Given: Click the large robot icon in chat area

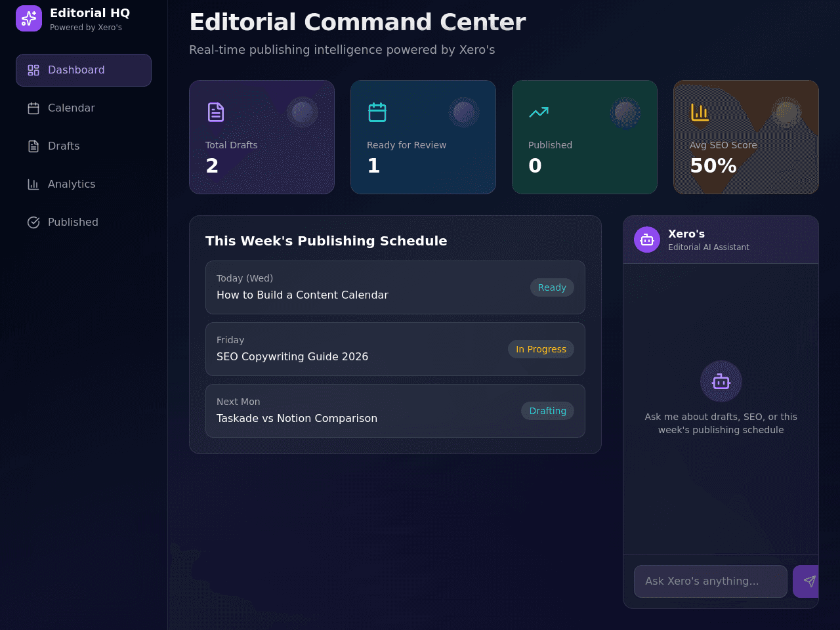Looking at the screenshot, I should 721,381.
